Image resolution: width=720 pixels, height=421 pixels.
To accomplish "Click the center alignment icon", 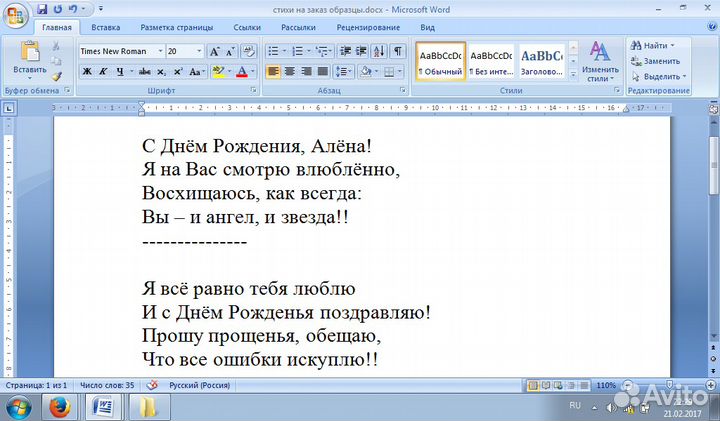I will [x=290, y=71].
